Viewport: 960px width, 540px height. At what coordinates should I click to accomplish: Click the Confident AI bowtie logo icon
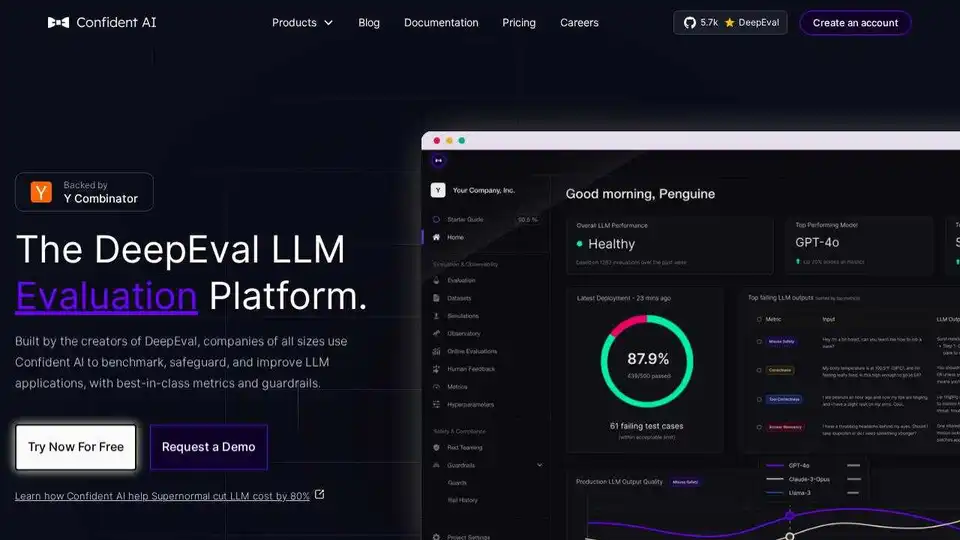pyautogui.click(x=58, y=23)
